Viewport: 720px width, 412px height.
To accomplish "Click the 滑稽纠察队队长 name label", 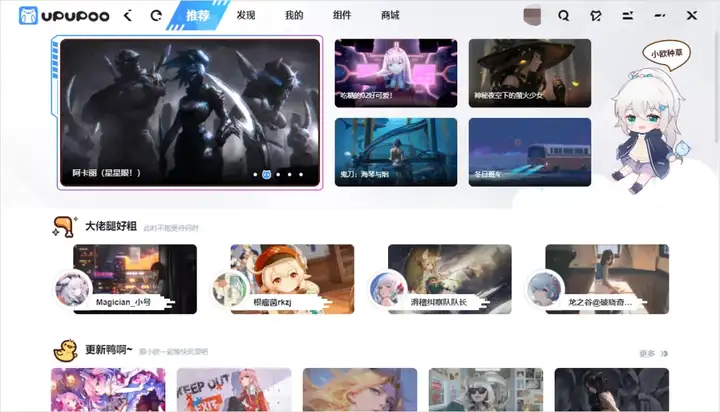I will coord(439,302).
